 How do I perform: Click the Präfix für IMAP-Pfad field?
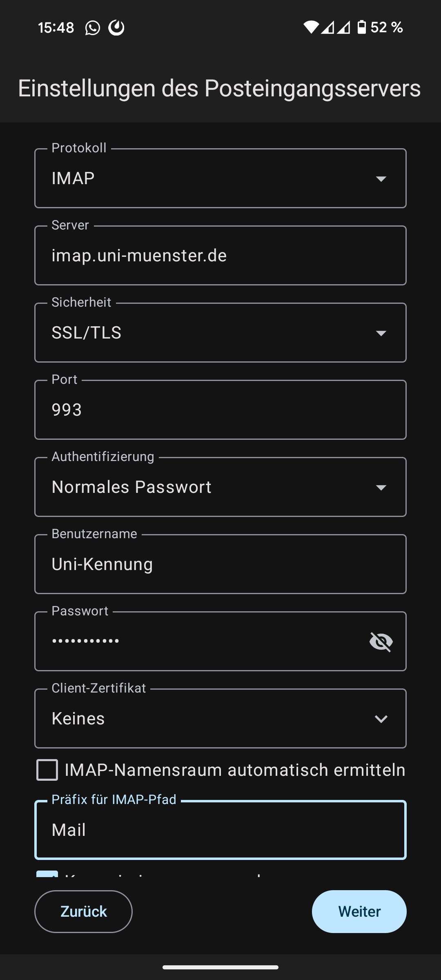point(220,830)
